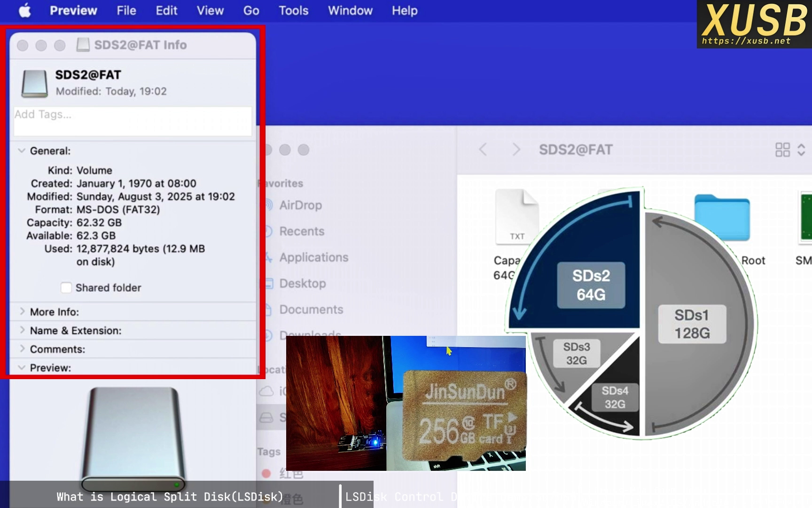Viewport: 812px width, 508px height.
Task: Open the Go menu in the menu bar
Action: tap(250, 10)
